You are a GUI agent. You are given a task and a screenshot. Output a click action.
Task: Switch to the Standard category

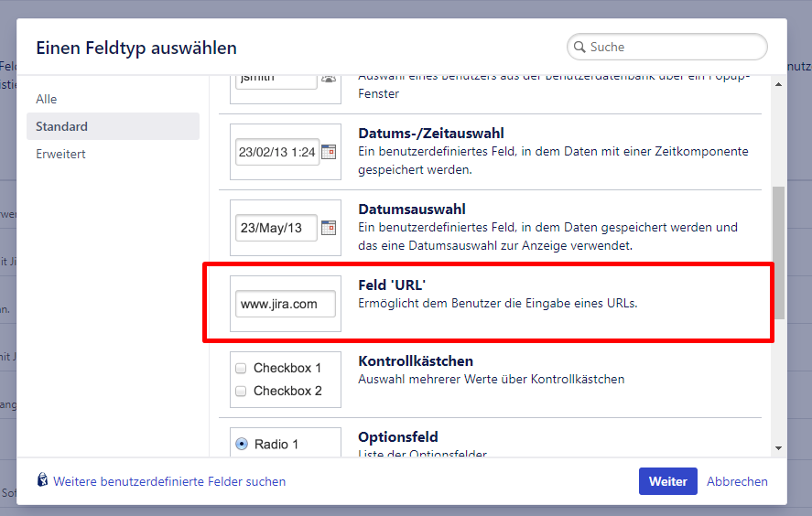[x=62, y=126]
